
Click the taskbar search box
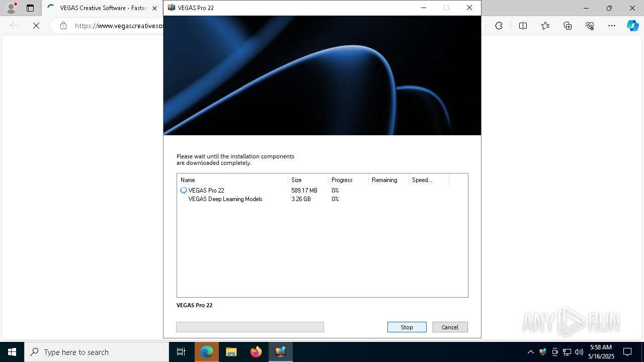click(97, 352)
